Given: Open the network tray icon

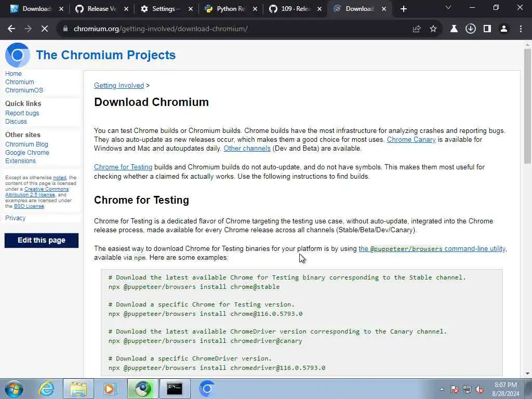Looking at the screenshot, I should 467,390.
